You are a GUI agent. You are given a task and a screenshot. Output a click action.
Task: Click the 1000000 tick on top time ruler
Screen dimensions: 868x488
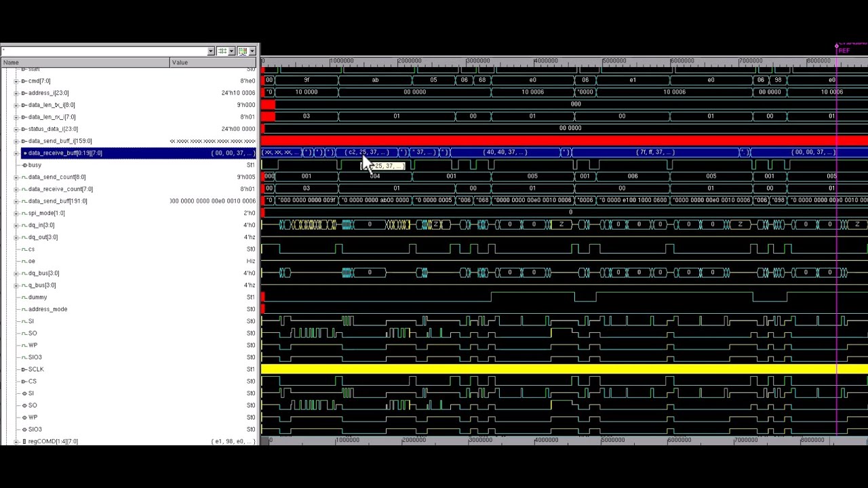coord(342,61)
